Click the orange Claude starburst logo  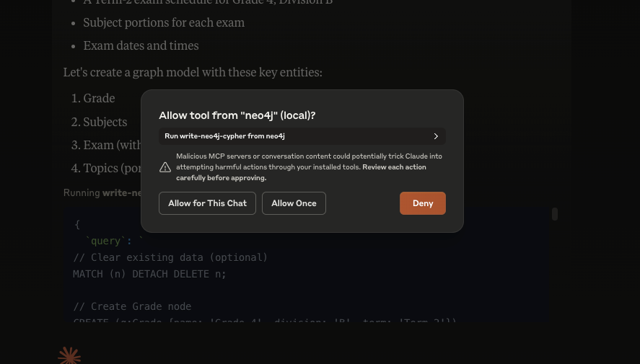[69, 355]
